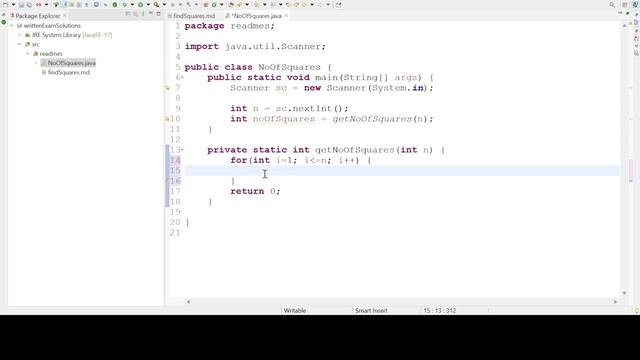Minimize the Package Explorer view
Image resolution: width=640 pixels, height=360 pixels.
pos(151,14)
